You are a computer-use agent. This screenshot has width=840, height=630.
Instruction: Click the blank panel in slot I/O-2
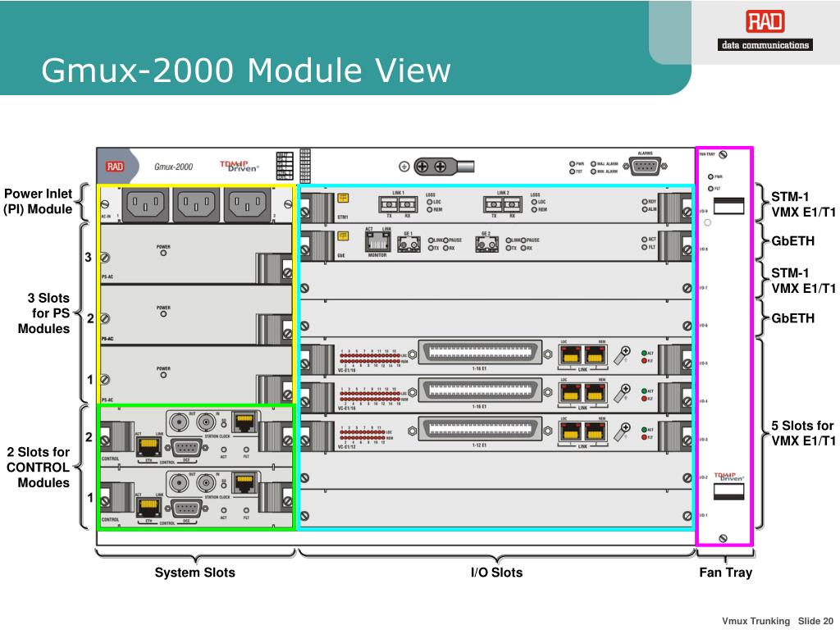click(x=495, y=470)
